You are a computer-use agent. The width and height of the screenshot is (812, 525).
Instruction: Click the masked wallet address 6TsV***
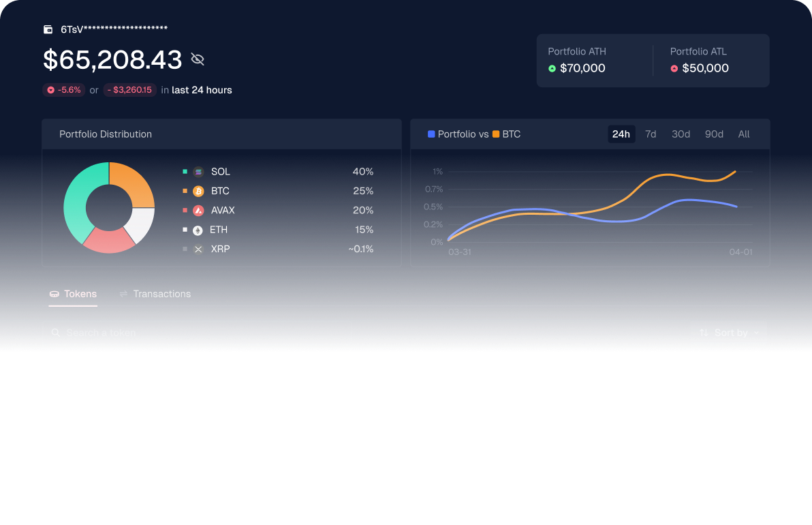pyautogui.click(x=114, y=29)
